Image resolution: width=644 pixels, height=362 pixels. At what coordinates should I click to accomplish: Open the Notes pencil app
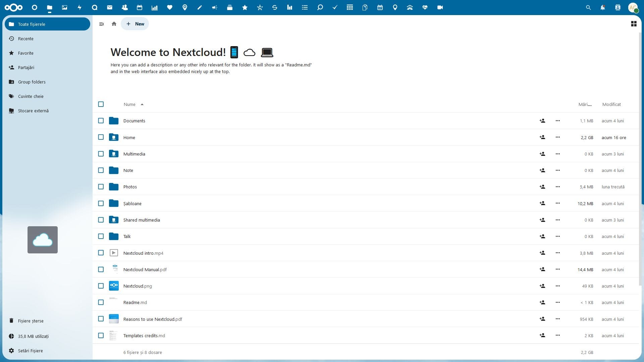tap(200, 7)
